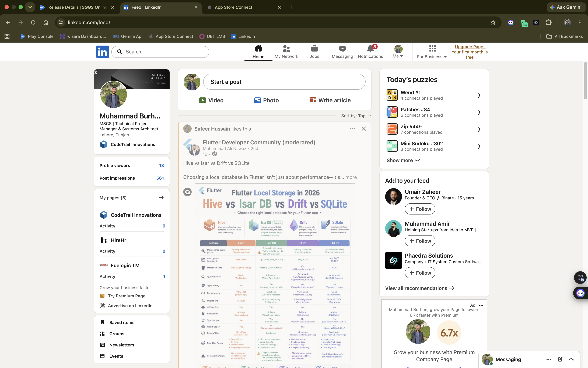The height and width of the screenshot is (368, 588).
Task: Expand Patches #84 chevron arrow
Action: (x=479, y=112)
